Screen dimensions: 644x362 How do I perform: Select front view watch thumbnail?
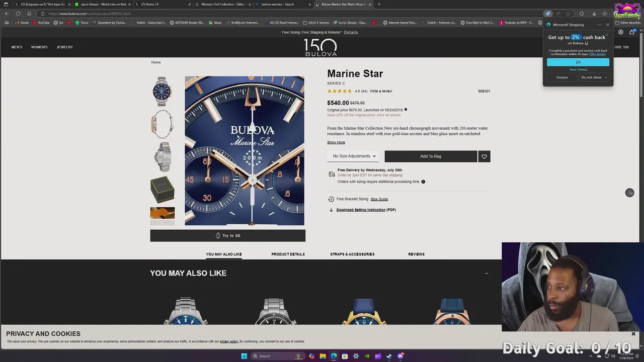point(162,91)
